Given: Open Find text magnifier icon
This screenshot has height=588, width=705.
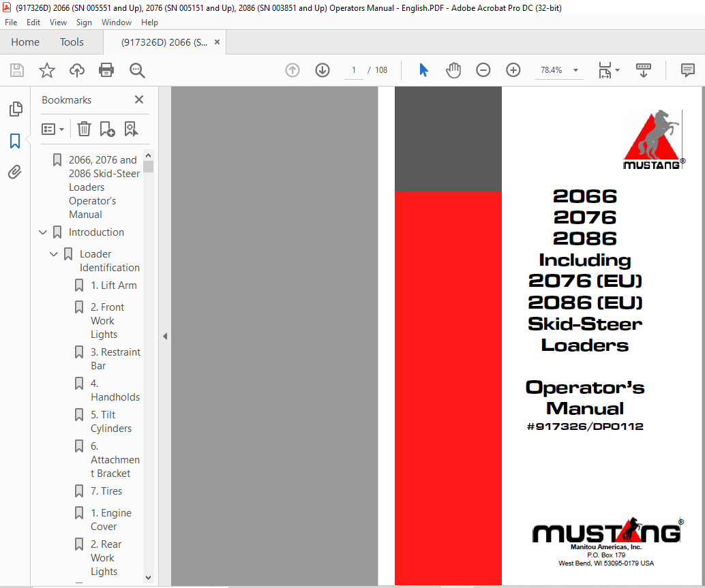Looking at the screenshot, I should 136,70.
